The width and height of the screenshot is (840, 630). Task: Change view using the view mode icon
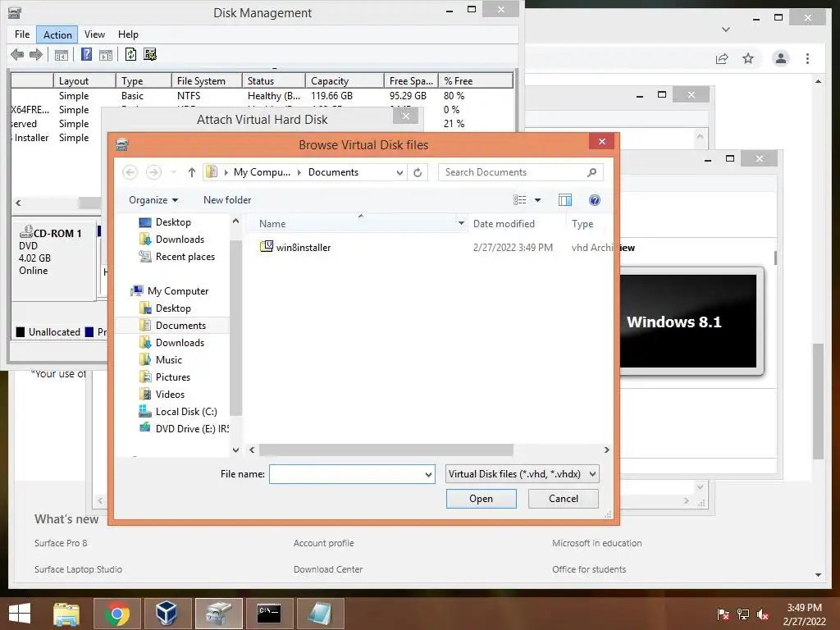coord(519,200)
